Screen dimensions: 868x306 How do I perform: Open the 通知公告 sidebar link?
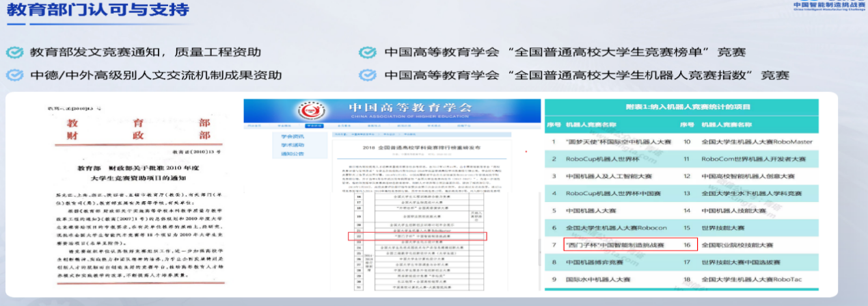(x=293, y=154)
